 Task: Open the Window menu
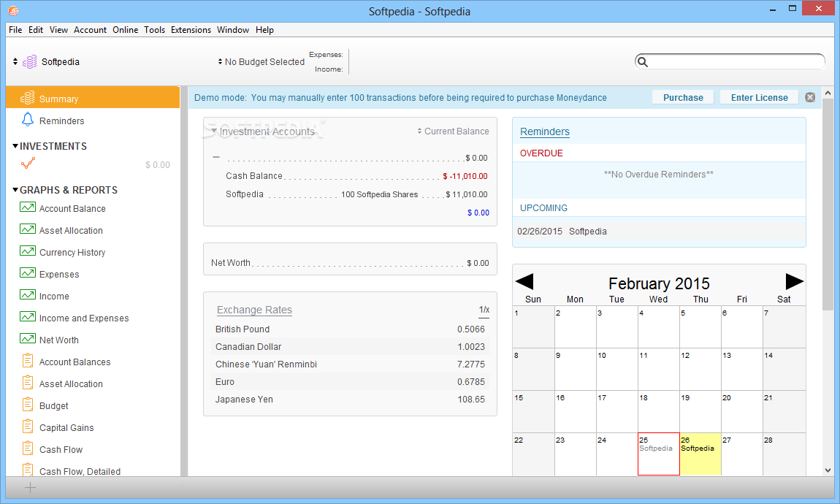[x=233, y=30]
